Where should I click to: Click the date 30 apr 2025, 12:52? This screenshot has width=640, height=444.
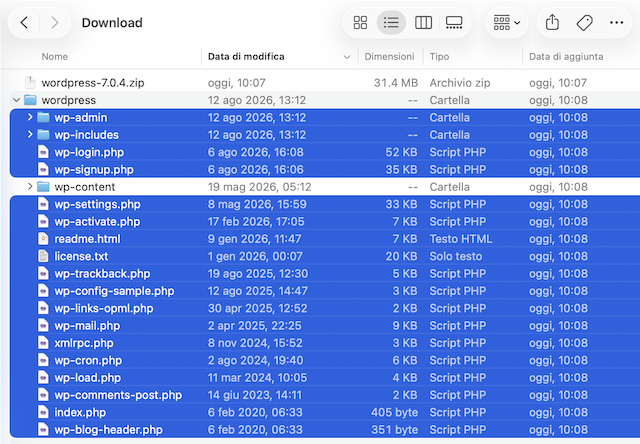tap(258, 308)
